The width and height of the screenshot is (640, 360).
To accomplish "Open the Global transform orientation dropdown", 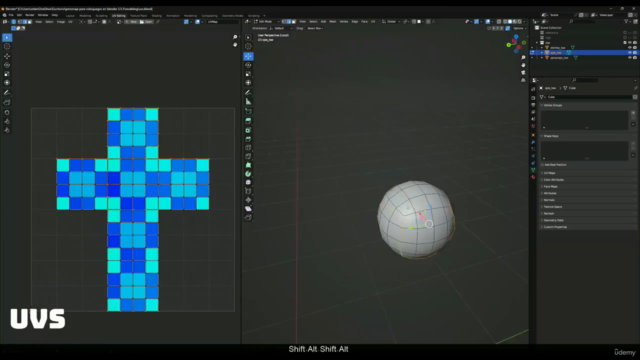I will click(x=391, y=22).
